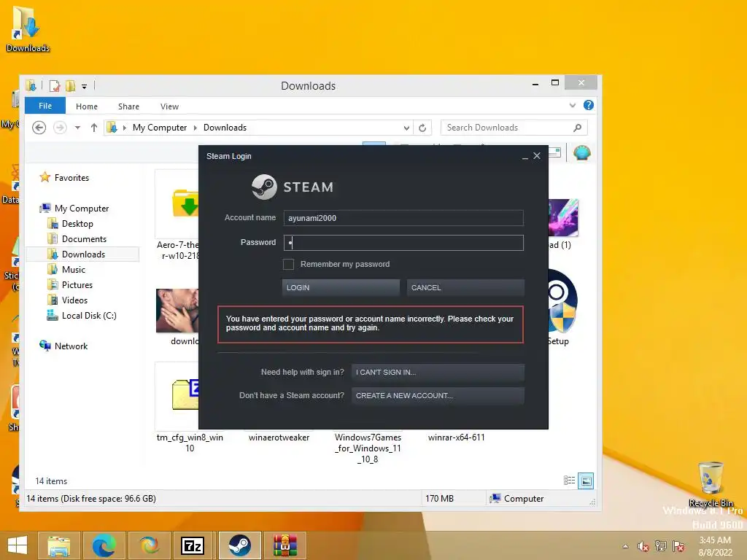Go back using the Explorer back arrow
The width and height of the screenshot is (747, 560).
39,128
